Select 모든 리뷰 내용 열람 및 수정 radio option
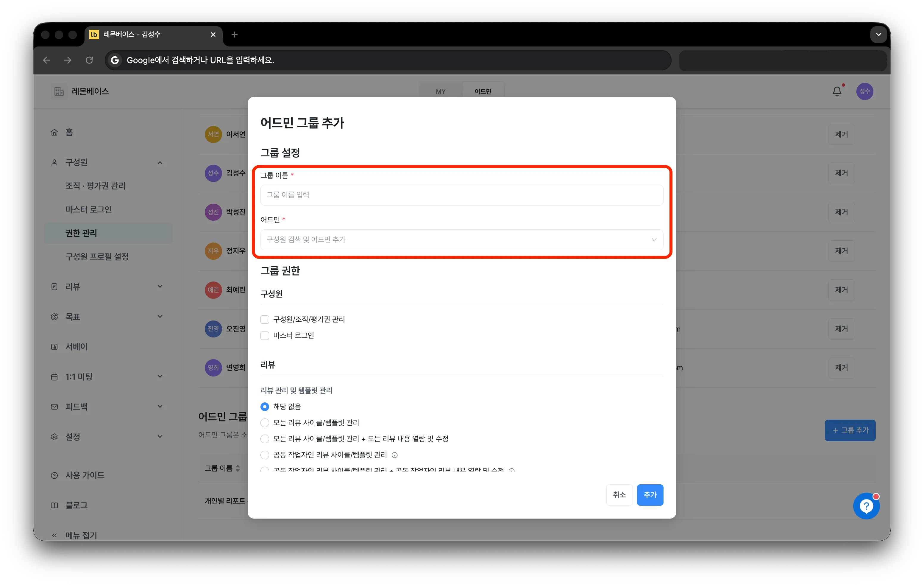 click(x=265, y=439)
